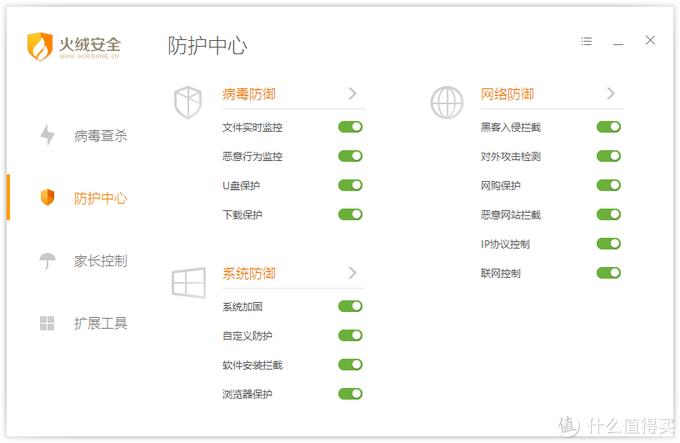Toggle 恶意行为监控 switch
Screen dimensions: 680x443
click(x=350, y=156)
